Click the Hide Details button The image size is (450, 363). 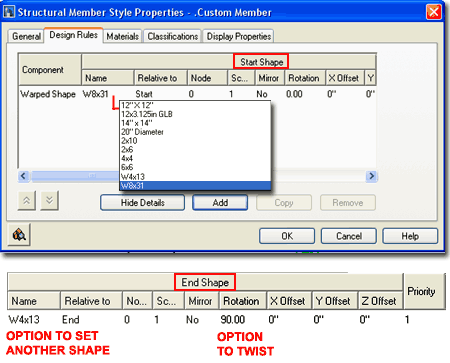click(142, 203)
